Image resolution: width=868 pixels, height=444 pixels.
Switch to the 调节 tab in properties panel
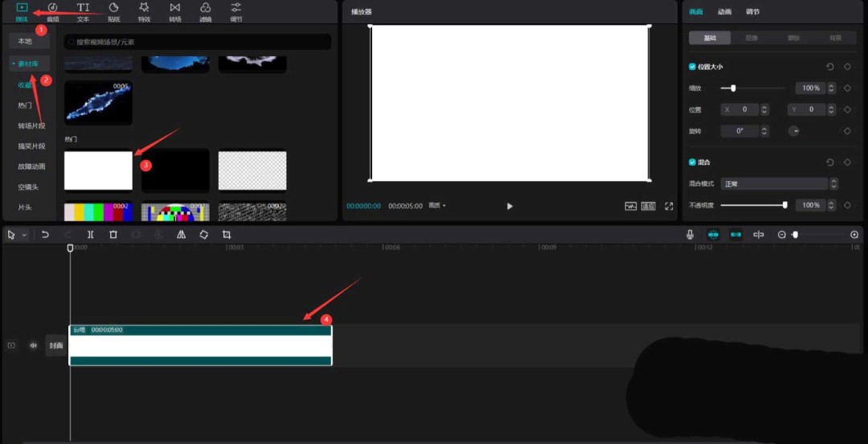(x=753, y=11)
